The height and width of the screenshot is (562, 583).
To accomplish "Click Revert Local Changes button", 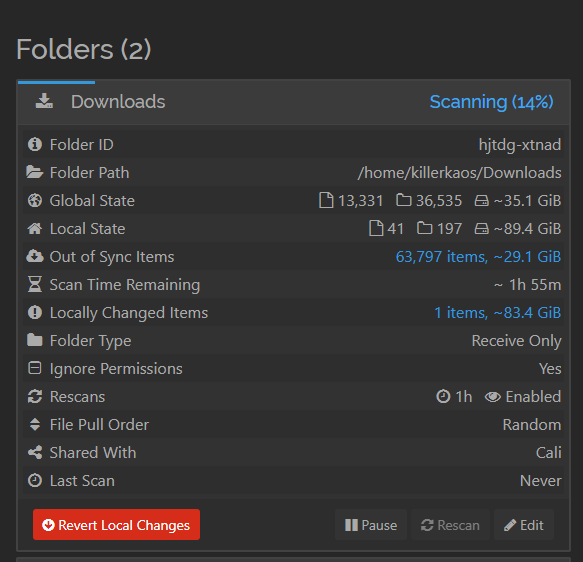I will point(116,524).
